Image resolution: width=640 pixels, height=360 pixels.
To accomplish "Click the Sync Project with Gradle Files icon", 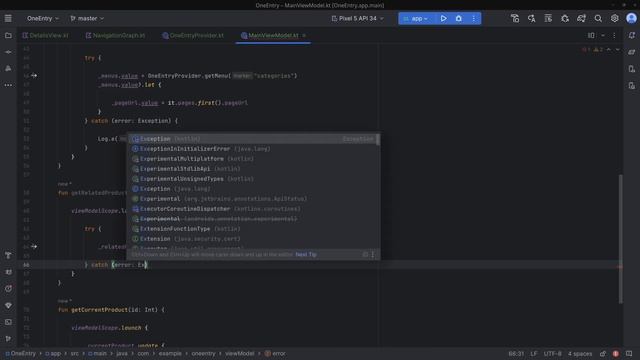I will click(x=515, y=18).
